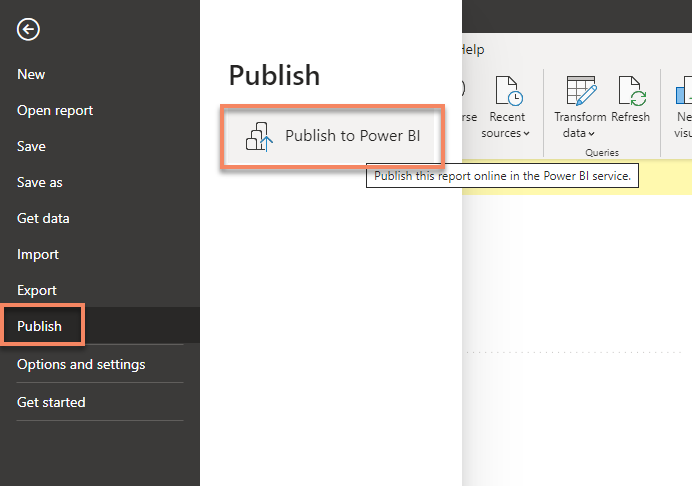This screenshot has width=692, height=486.
Task: Expand the Recent sources dropdown chevron
Action: 527,134
